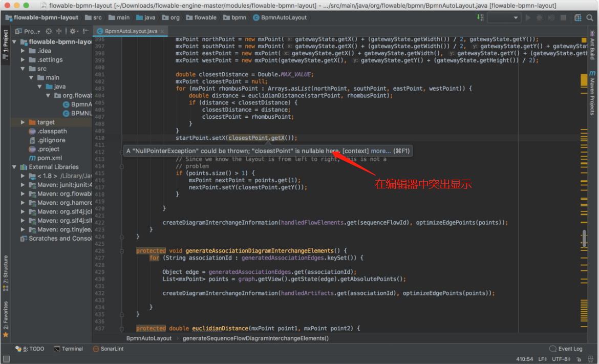Select pom.xml in the project tree
This screenshot has height=364, width=599.
49,158
